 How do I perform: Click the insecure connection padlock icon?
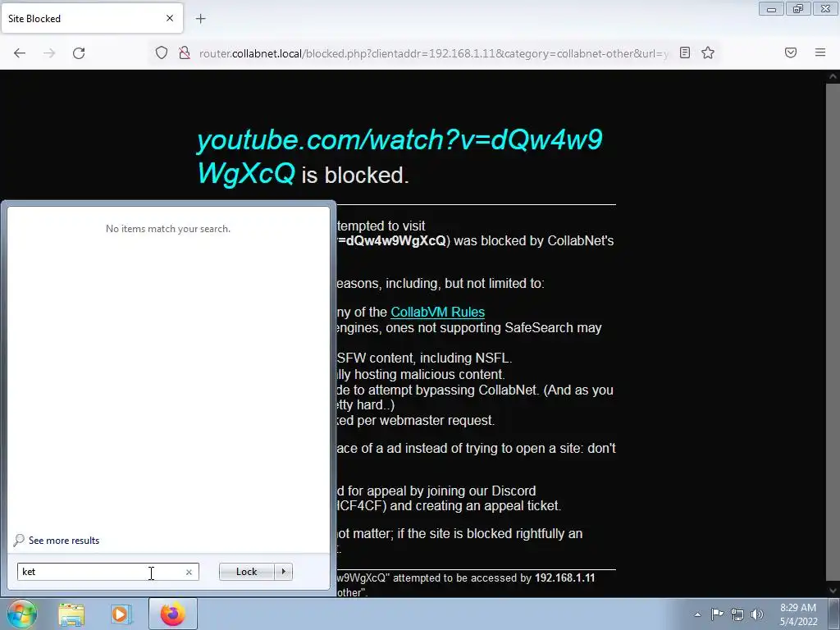(x=185, y=52)
